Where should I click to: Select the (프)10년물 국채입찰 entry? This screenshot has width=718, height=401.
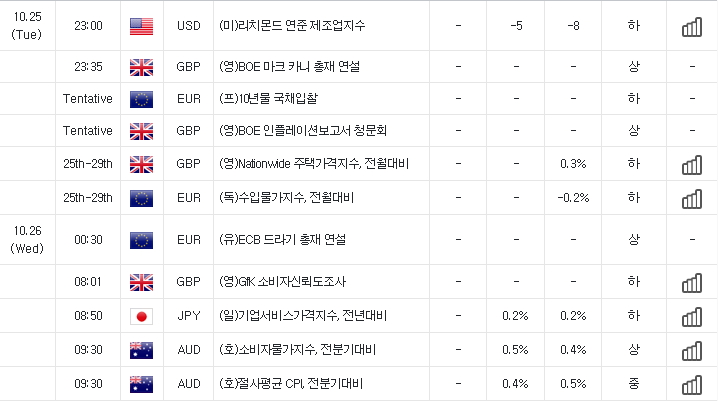click(x=268, y=99)
